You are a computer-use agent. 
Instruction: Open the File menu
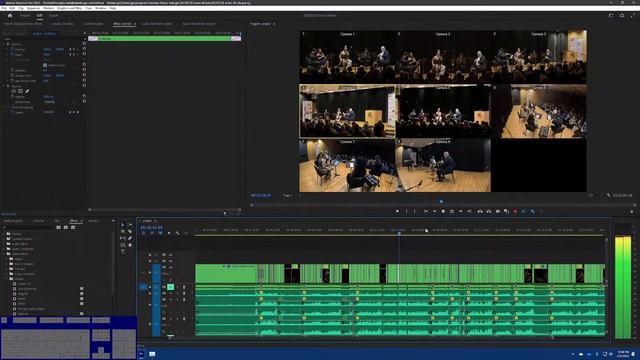point(4,8)
